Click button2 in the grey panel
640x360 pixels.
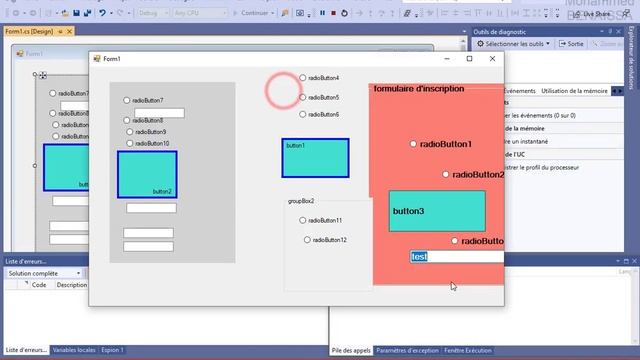147,174
